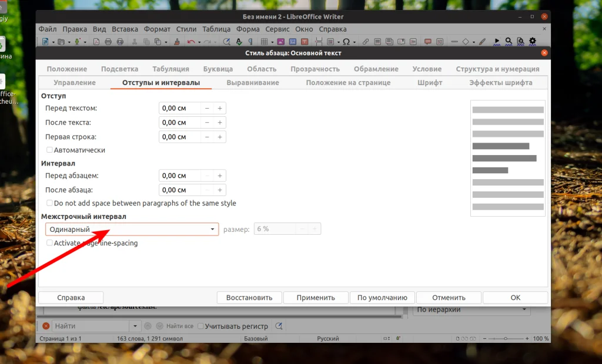The height and width of the screenshot is (364, 602).
Task: Decrease Первая строка indent with minus button
Action: click(207, 137)
